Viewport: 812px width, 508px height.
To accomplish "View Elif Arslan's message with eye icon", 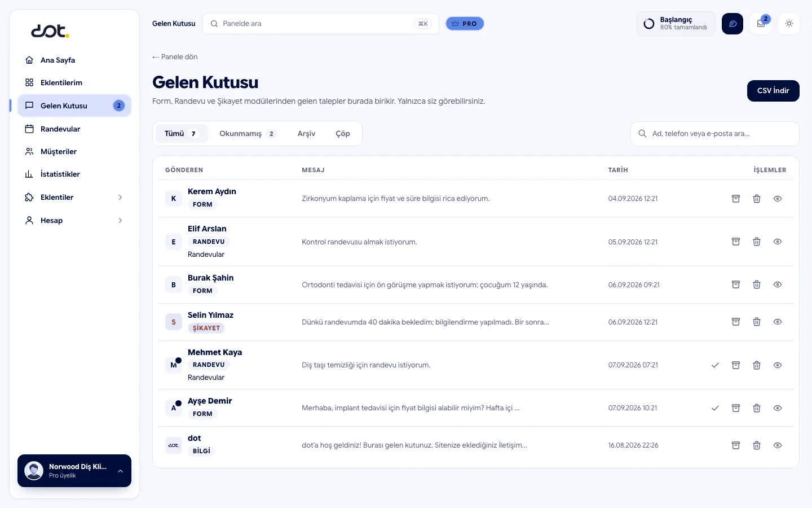I will [x=778, y=242].
